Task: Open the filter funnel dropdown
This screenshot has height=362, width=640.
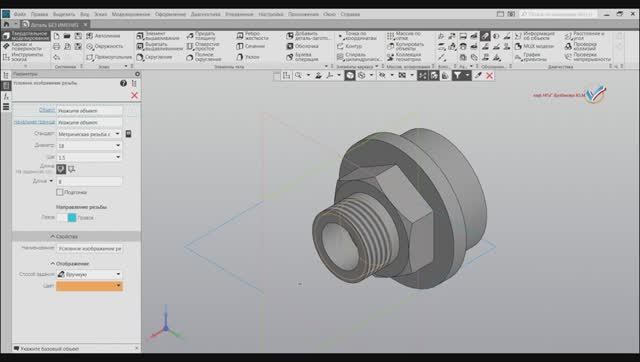Action: [468, 76]
